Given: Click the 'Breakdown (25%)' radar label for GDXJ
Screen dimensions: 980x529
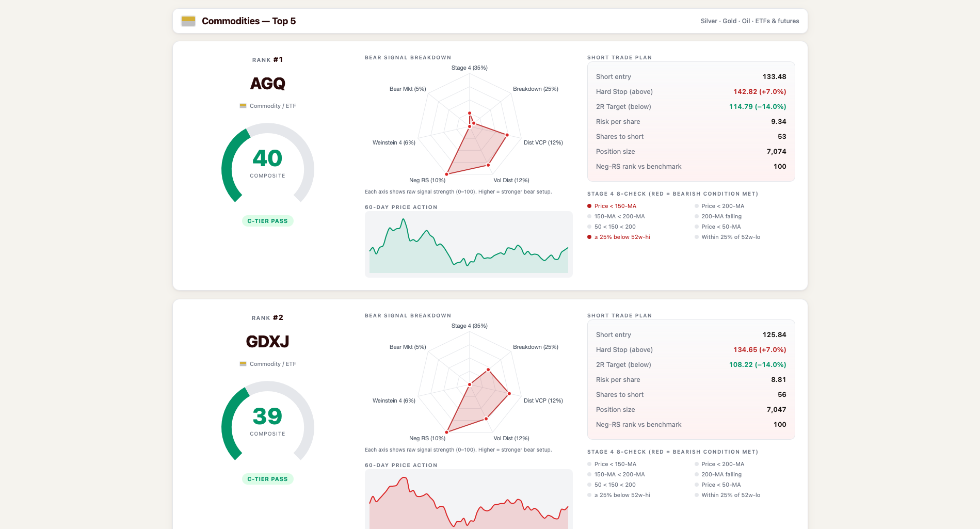Looking at the screenshot, I should point(536,347).
